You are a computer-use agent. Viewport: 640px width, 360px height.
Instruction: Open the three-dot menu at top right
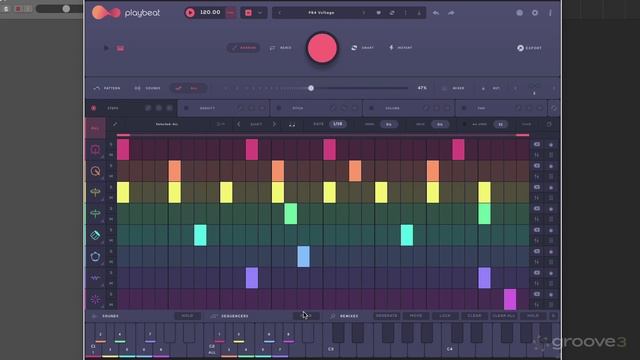550,13
